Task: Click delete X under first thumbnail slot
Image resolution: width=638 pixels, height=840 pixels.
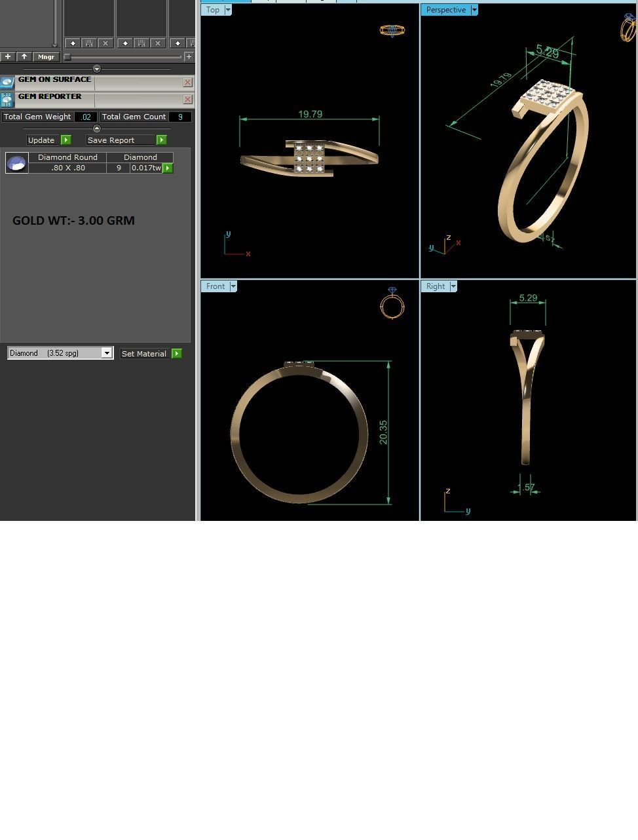Action: pos(105,43)
